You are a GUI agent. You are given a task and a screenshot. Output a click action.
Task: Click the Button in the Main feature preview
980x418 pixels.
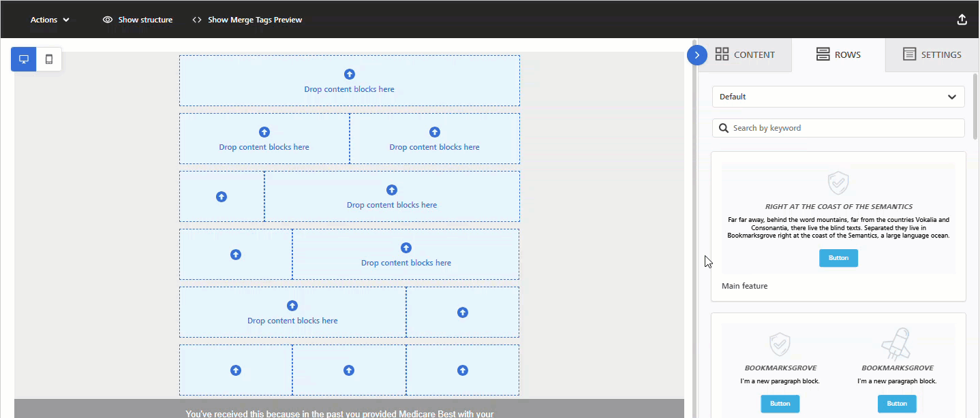[838, 257]
